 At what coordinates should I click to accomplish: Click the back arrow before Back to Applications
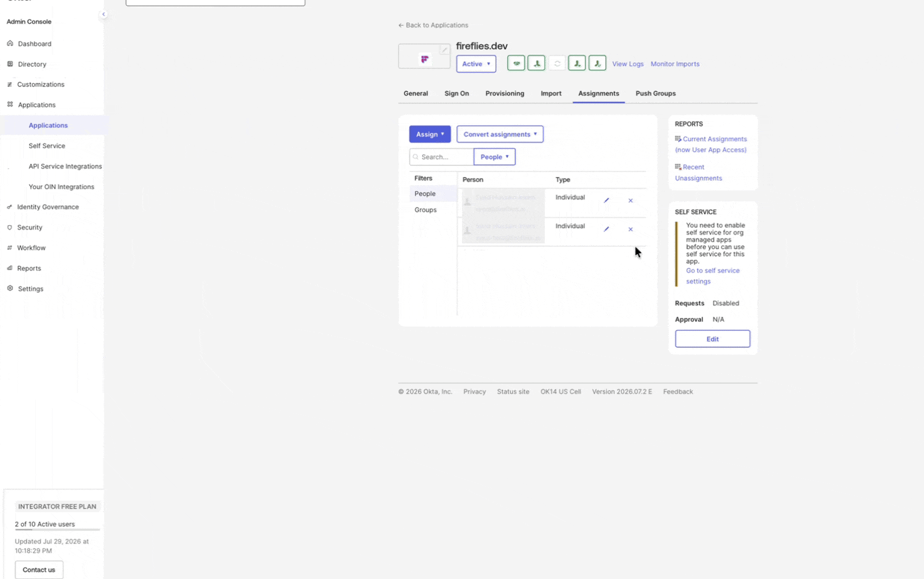[401, 25]
